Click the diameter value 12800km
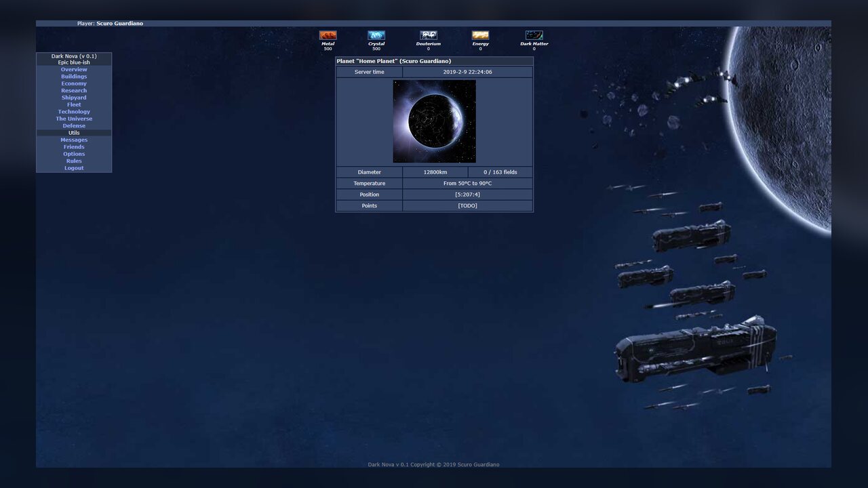The image size is (868, 488). click(435, 172)
